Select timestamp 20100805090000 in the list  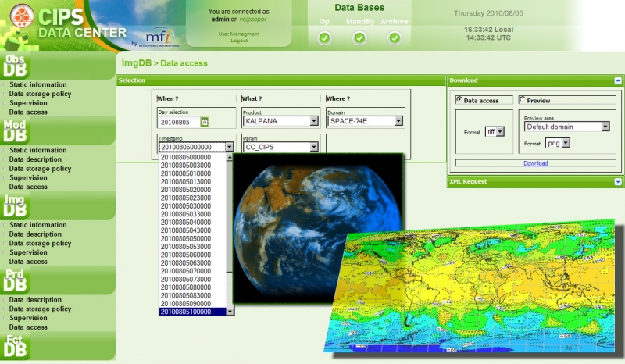coord(192,303)
